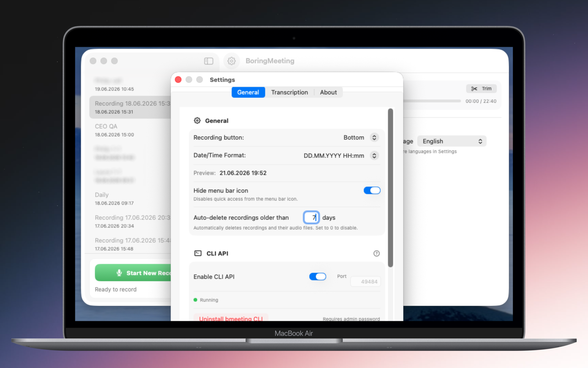Toggle Enable CLI API switch
The image size is (588, 368).
[x=318, y=277]
